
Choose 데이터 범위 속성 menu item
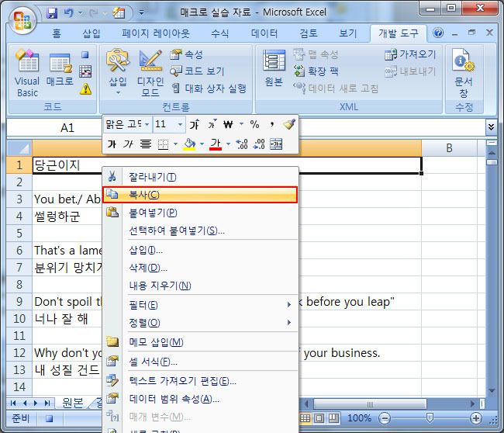(200, 399)
